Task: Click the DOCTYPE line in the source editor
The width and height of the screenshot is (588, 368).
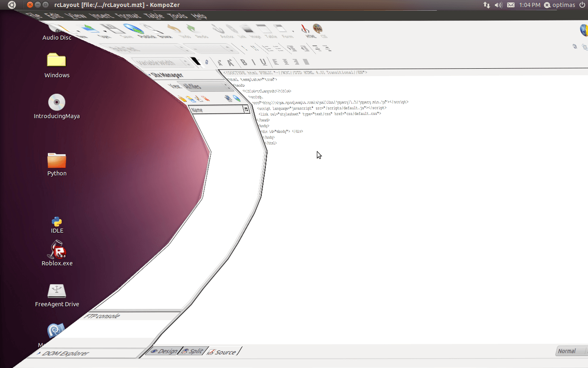Action: tap(295, 72)
